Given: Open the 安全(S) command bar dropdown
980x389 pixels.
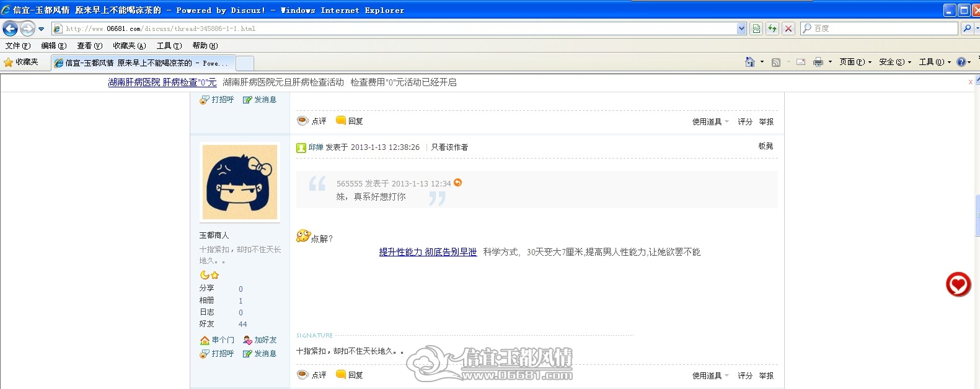Looking at the screenshot, I should (x=895, y=62).
